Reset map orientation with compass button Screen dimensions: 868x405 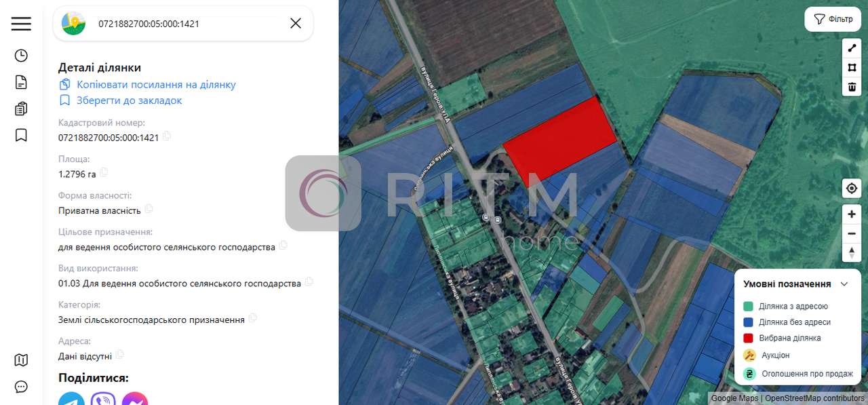(852, 252)
